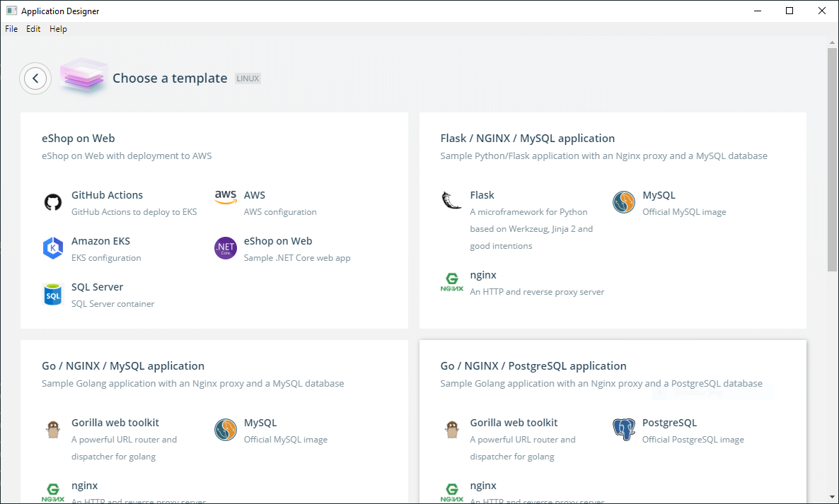This screenshot has width=839, height=504.
Task: Click the 'AWS configuration' description
Action: [280, 212]
